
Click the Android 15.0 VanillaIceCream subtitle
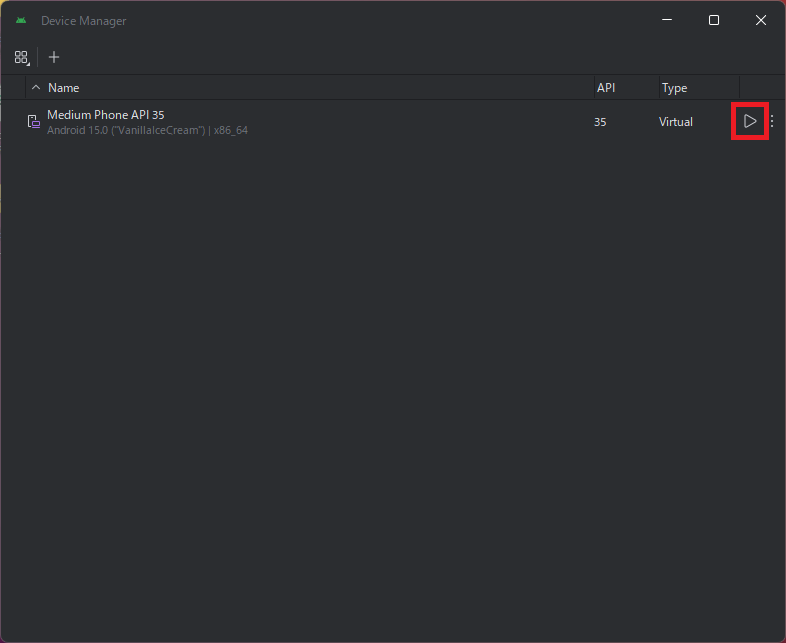coord(147,130)
